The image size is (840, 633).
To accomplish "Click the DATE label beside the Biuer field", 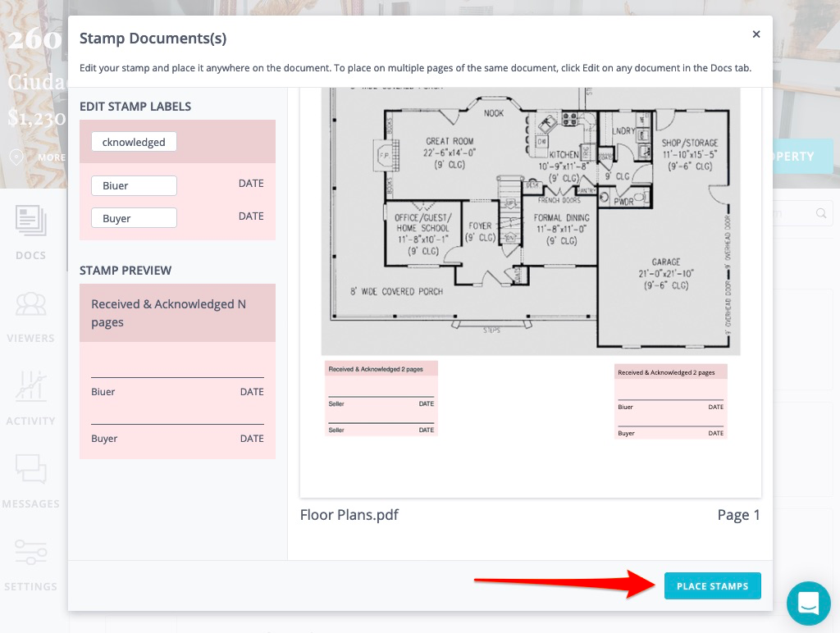I will (x=251, y=184).
